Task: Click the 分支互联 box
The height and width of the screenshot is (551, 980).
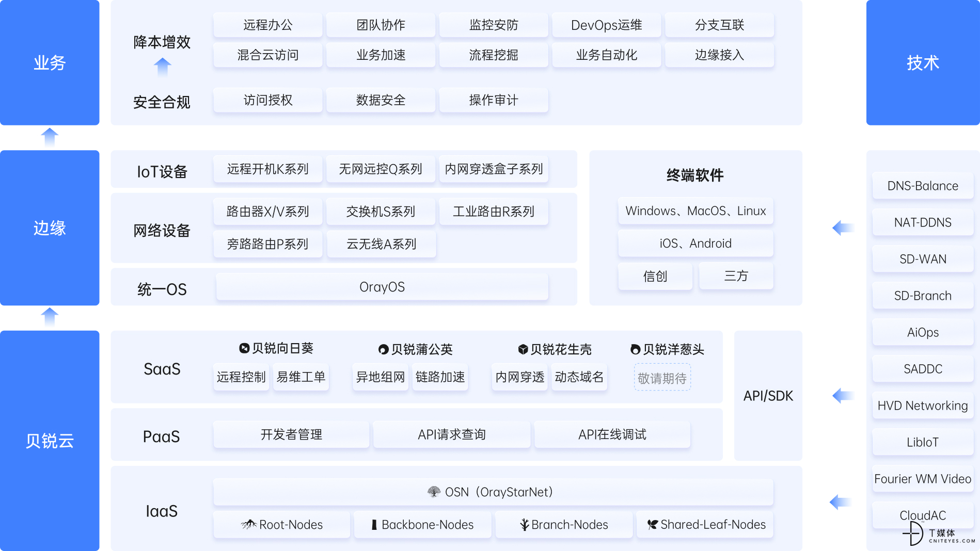Action: [x=720, y=25]
